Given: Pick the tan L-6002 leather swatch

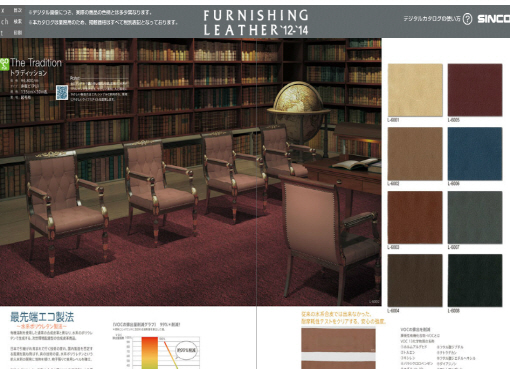Looking at the screenshot, I should (415, 154).
